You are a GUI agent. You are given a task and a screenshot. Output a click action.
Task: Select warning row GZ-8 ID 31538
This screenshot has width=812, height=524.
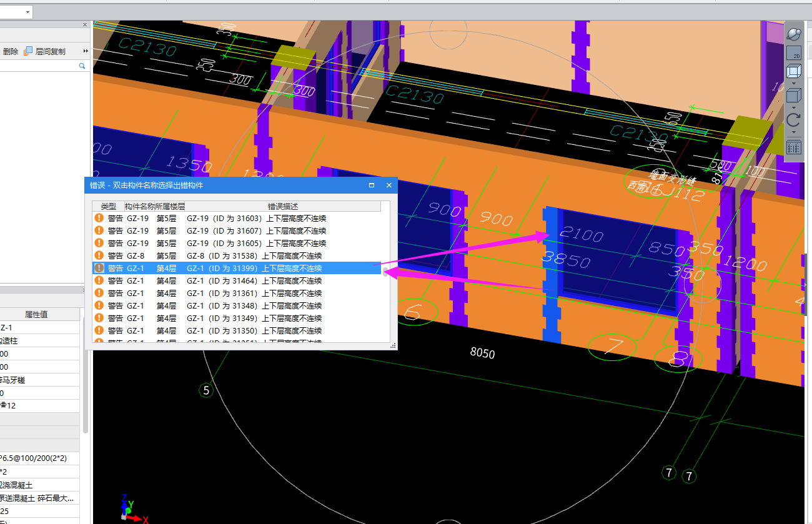(237, 256)
